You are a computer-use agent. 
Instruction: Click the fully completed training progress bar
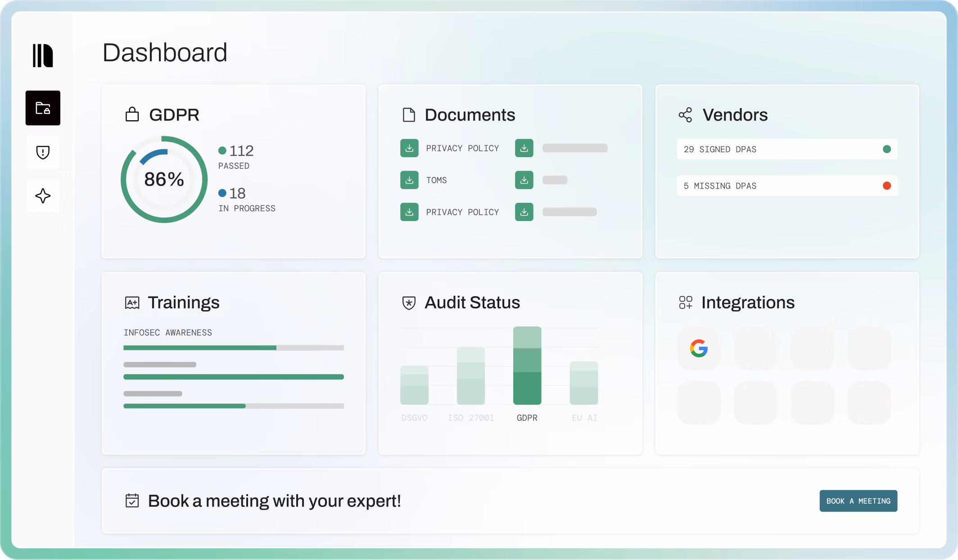point(234,377)
